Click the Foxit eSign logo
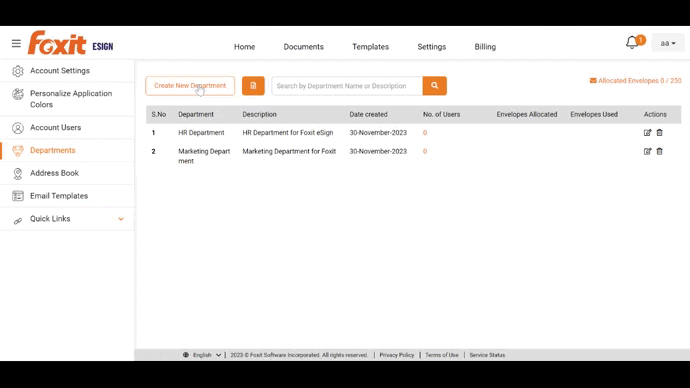The width and height of the screenshot is (690, 388). [x=70, y=43]
